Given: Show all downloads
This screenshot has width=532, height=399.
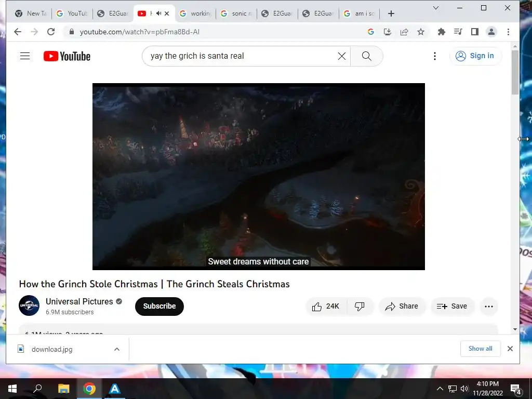Looking at the screenshot, I should (480, 349).
